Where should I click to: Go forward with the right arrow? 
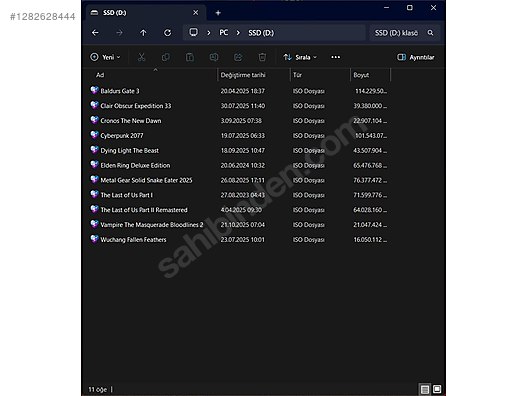click(119, 33)
